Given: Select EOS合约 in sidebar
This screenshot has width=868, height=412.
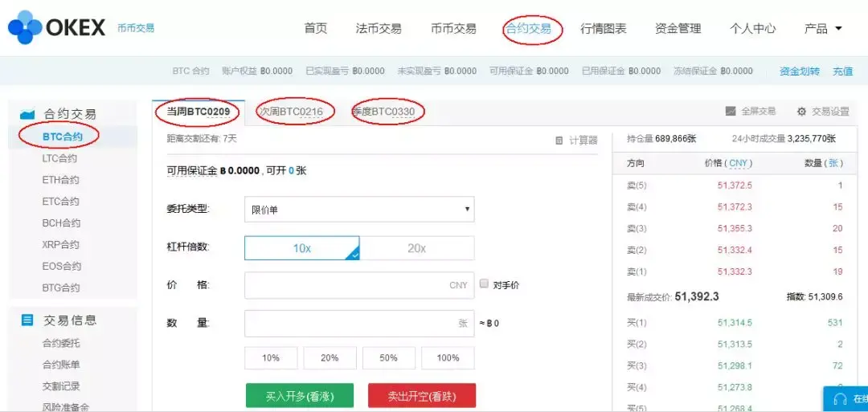Looking at the screenshot, I should click(x=61, y=266).
